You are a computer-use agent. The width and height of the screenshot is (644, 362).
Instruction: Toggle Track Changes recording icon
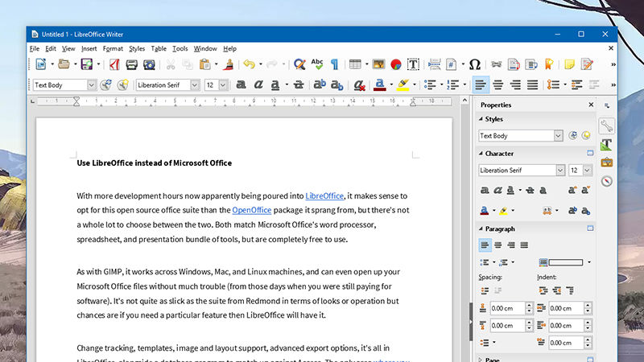pyautogui.click(x=587, y=64)
